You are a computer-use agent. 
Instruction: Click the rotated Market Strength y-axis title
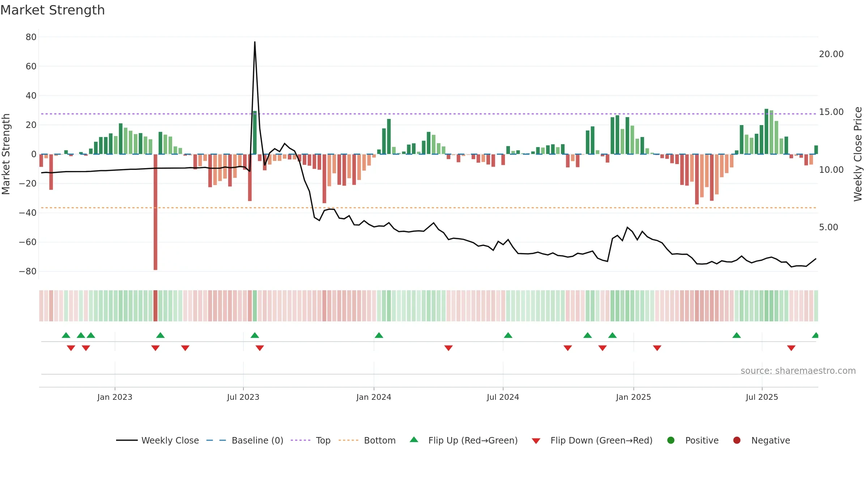(6, 154)
